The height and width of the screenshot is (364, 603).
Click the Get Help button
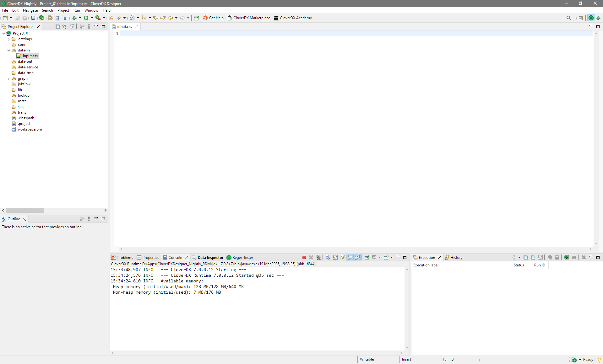tap(214, 18)
